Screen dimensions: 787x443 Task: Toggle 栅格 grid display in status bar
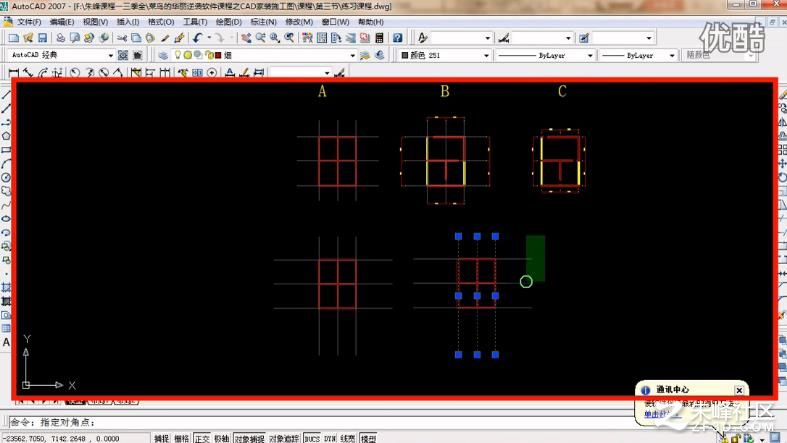[182, 438]
